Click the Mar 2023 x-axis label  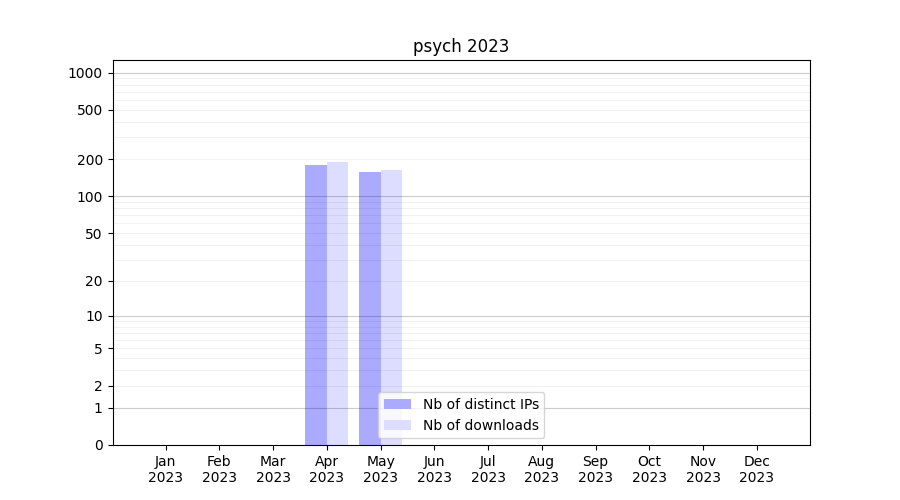coord(273,469)
